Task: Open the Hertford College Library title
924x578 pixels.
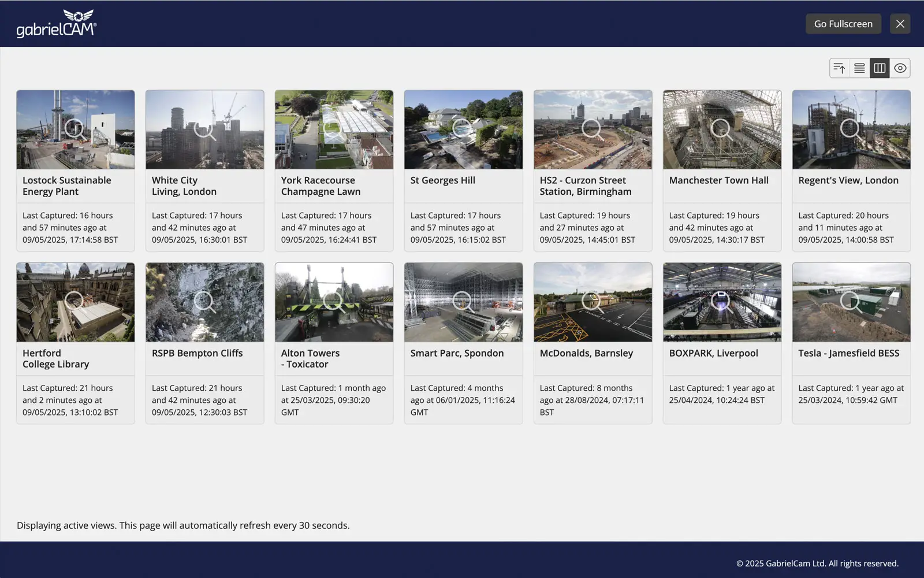Action: point(55,358)
